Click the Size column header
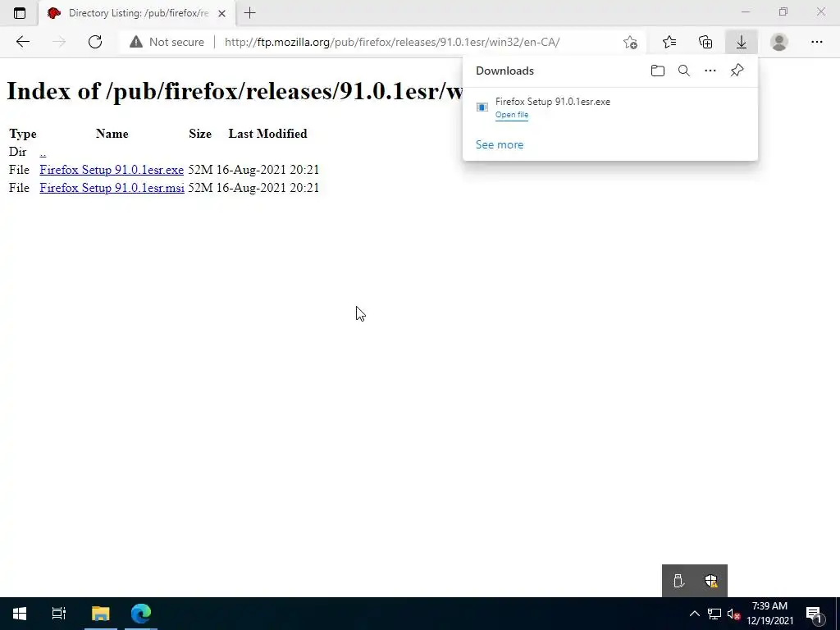This screenshot has width=840, height=630. [x=200, y=134]
